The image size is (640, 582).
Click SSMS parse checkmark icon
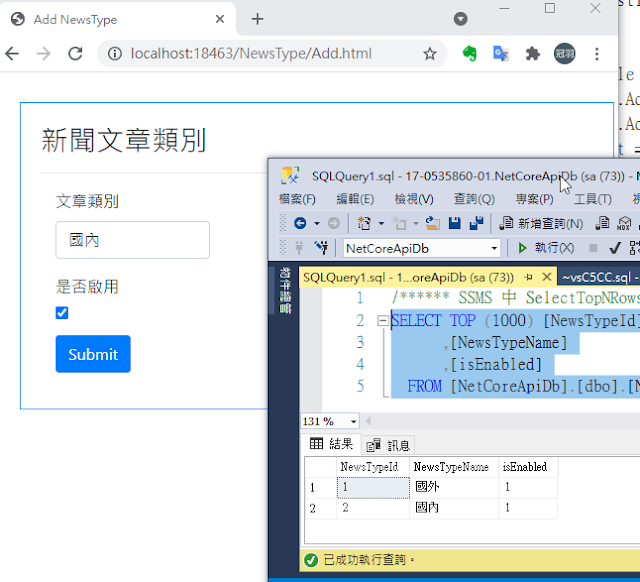(615, 248)
